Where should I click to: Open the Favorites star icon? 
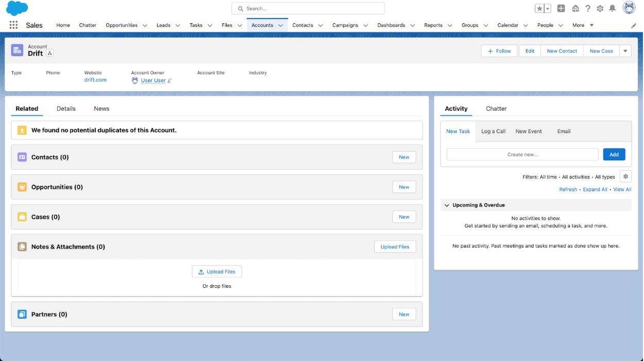point(539,8)
